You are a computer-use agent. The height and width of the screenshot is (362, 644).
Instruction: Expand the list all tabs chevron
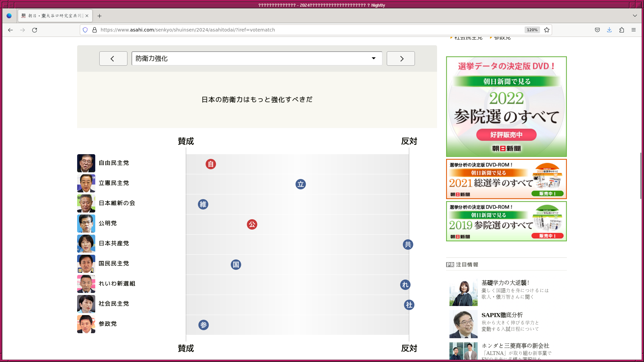point(635,16)
